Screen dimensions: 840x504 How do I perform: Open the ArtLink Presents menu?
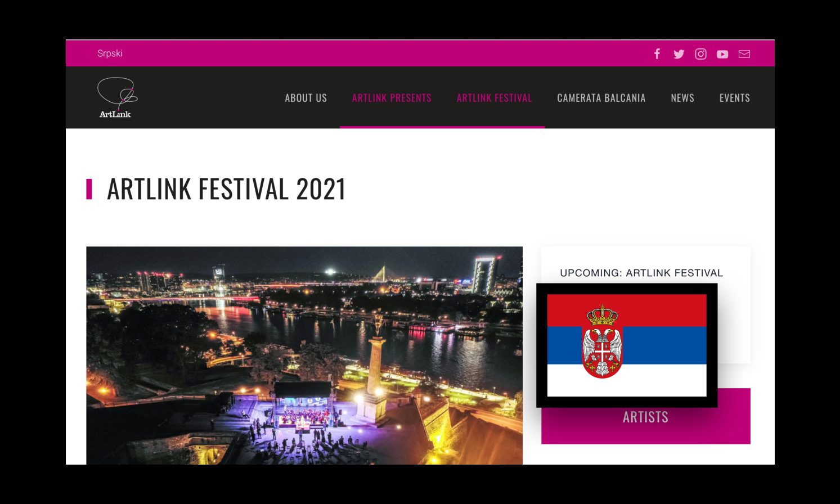tap(392, 98)
